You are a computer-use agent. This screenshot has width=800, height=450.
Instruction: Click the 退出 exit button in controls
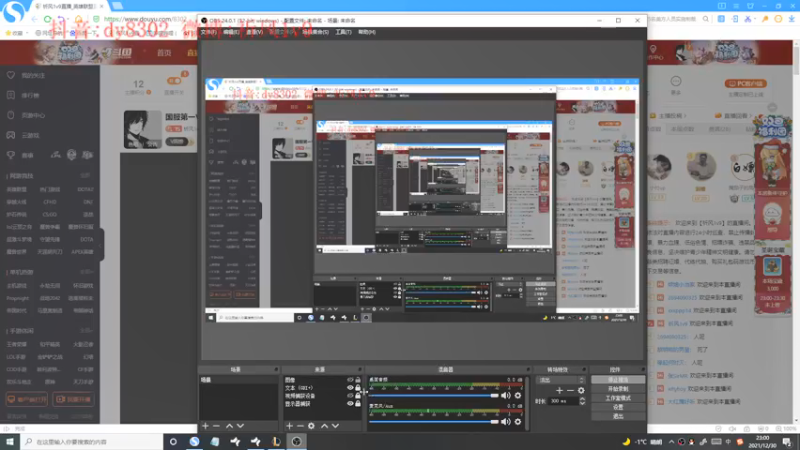point(618,416)
